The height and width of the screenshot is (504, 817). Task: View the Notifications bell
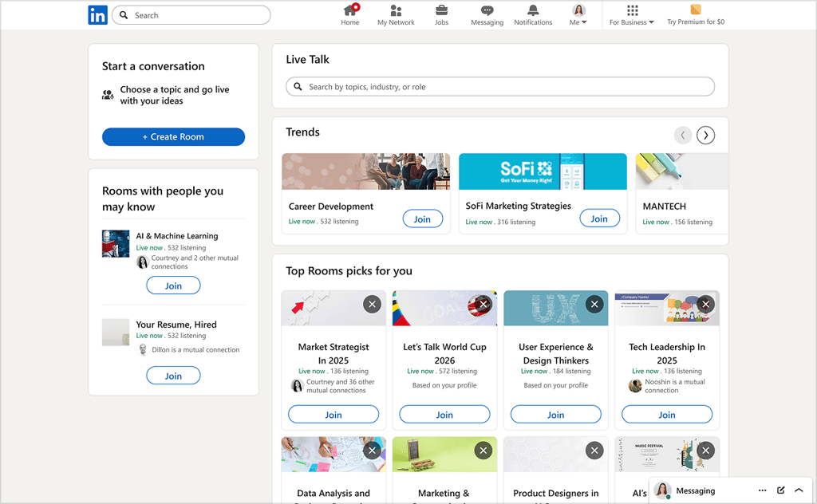[533, 14]
